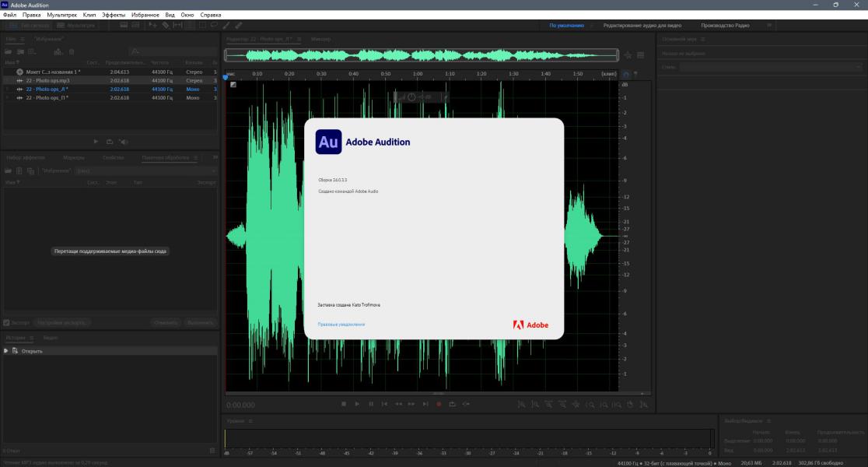The width and height of the screenshot is (868, 467).
Task: Click the Настройки экспорта button
Action: [61, 322]
